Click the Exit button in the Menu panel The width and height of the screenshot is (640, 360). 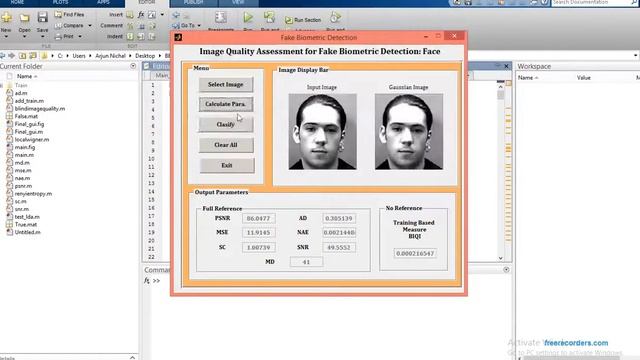[x=227, y=165]
